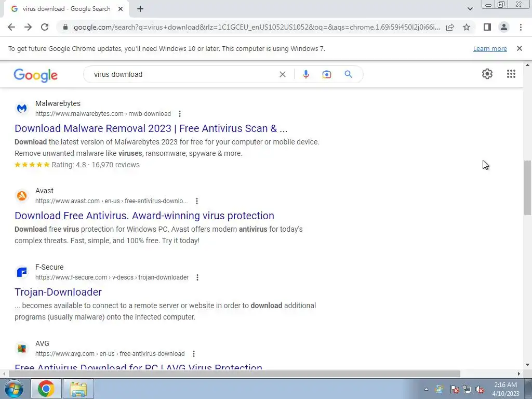532x399 pixels.
Task: Open File Explorer from the taskbar
Action: click(x=78, y=389)
